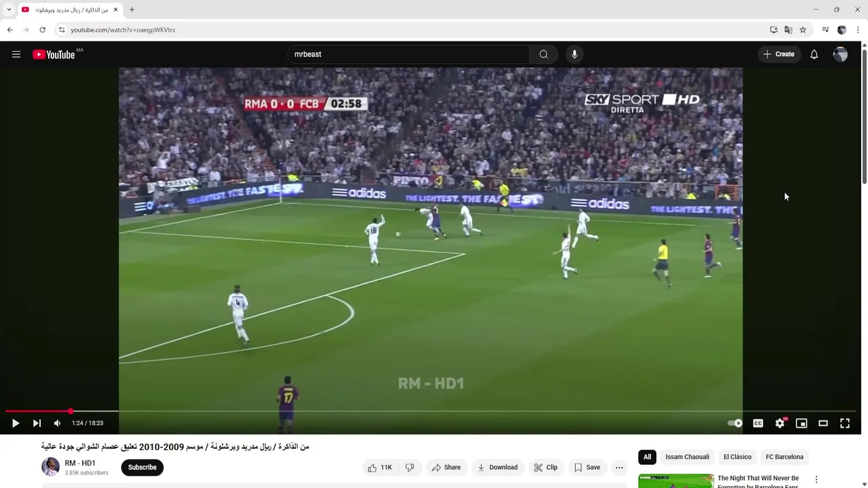This screenshot has width=868, height=488.
Task: Translate this page icon
Action: tap(788, 30)
